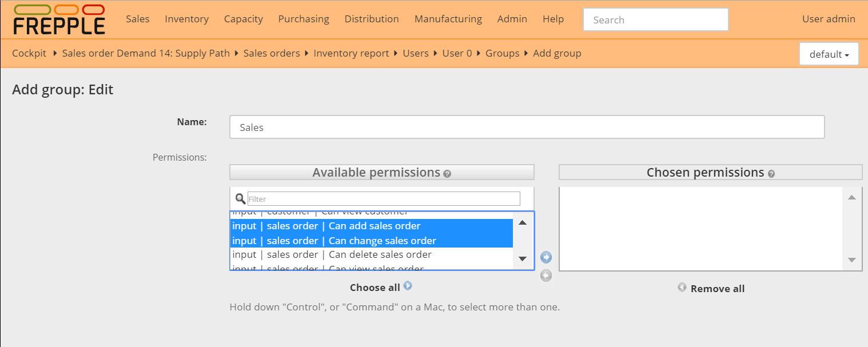Select 'Can delete sales order' permission
Viewport: 868px width, 347px height.
click(x=332, y=255)
